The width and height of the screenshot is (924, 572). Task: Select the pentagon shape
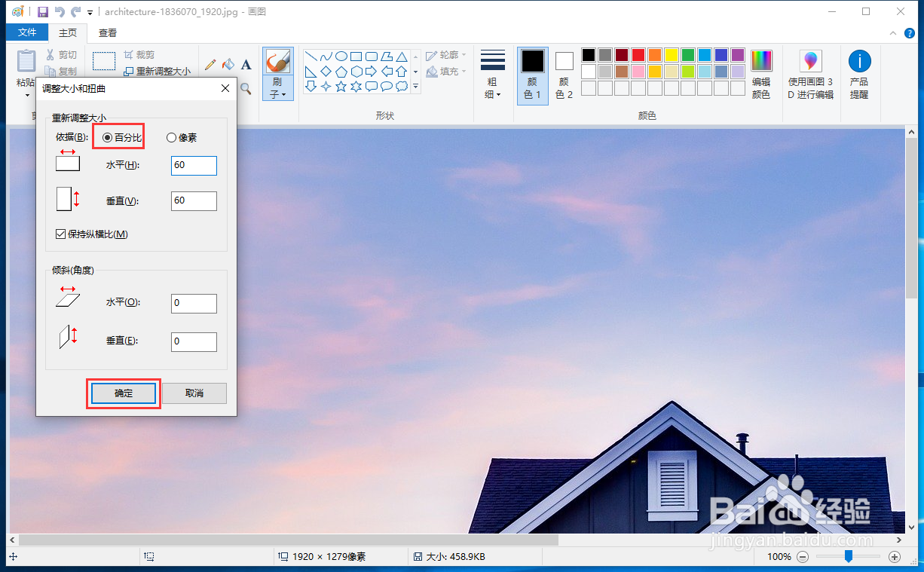coord(341,72)
